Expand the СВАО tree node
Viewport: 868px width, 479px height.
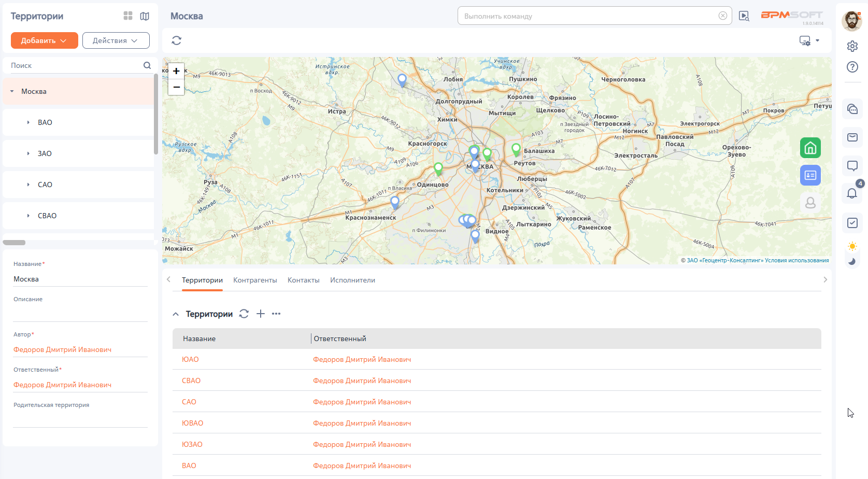pos(29,216)
